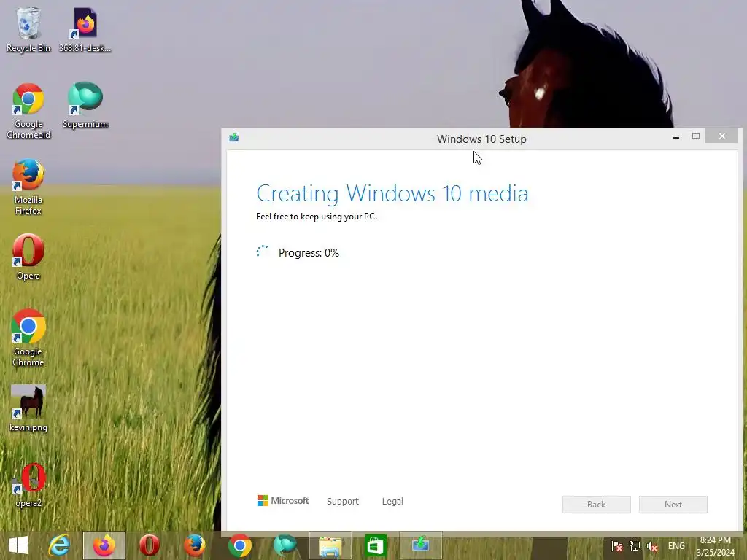Open the clock showing 8:24 PM
This screenshot has width=747, height=560.
pos(715,546)
